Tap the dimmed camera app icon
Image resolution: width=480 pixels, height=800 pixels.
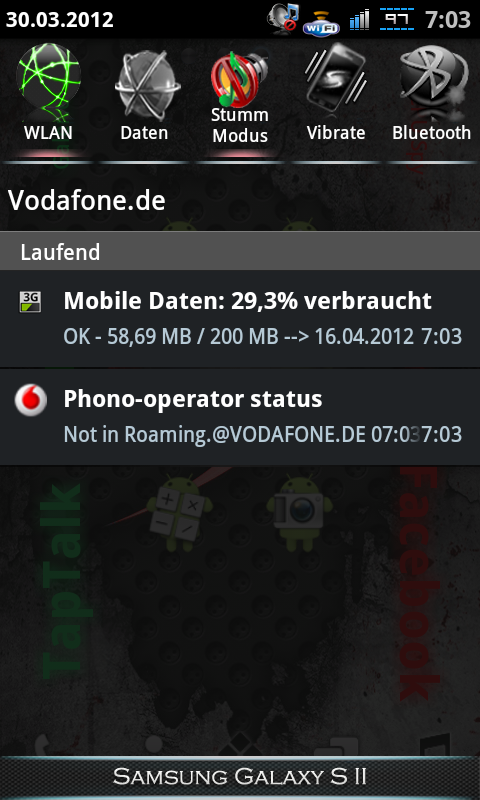299,512
